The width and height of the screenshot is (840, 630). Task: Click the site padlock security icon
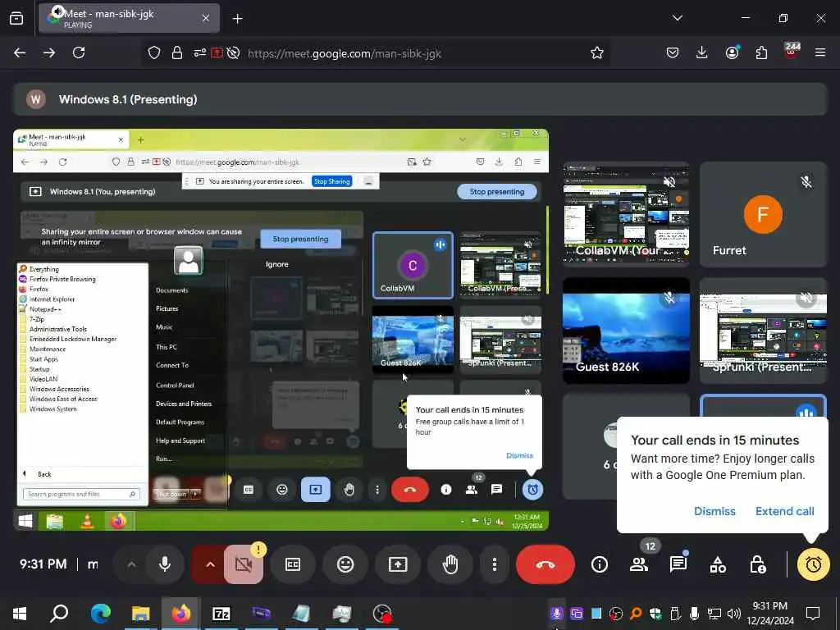(x=177, y=52)
